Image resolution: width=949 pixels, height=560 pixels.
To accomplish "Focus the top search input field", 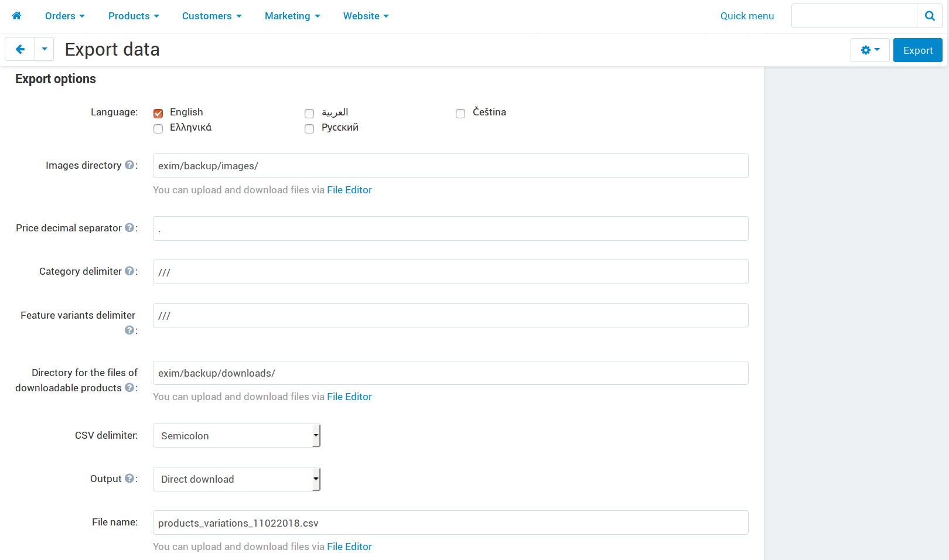I will pos(854,16).
